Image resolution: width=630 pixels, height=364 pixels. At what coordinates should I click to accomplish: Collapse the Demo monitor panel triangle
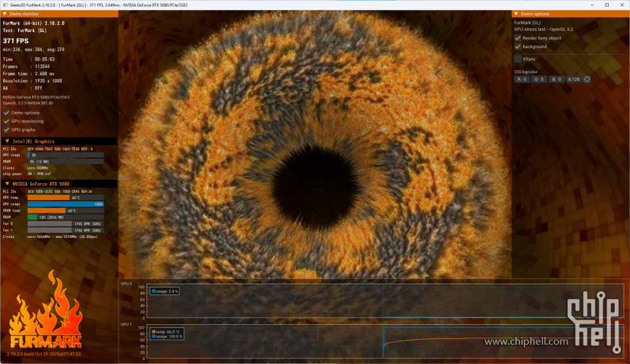5,14
